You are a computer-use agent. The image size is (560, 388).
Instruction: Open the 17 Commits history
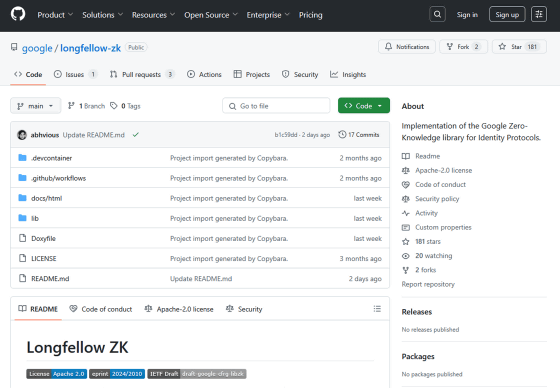tap(359, 135)
